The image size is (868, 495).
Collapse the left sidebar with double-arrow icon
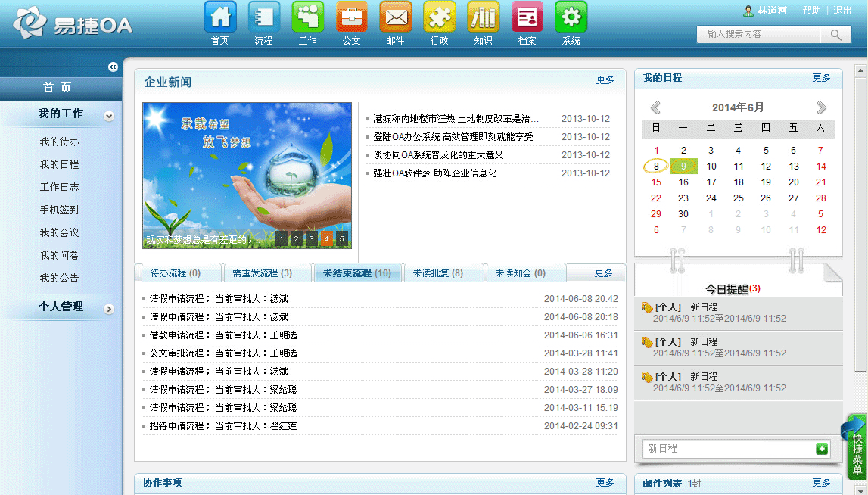113,67
